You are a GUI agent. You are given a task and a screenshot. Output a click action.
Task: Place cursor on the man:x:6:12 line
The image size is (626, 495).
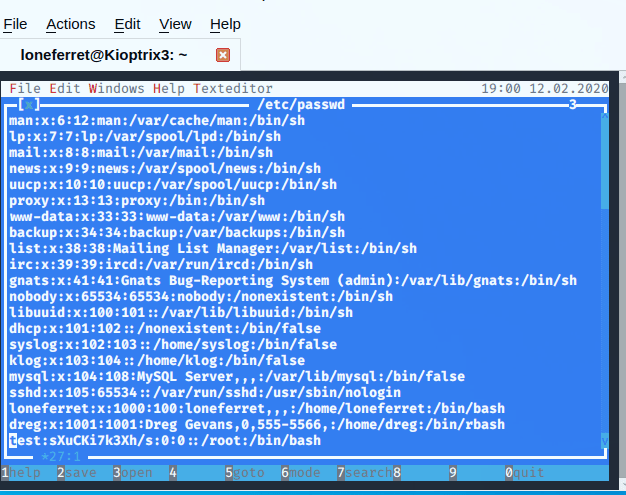(x=157, y=121)
